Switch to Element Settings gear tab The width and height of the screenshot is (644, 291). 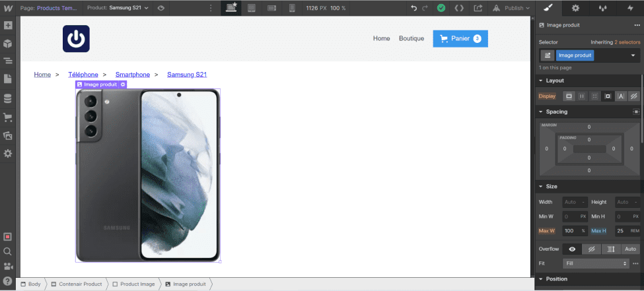click(x=575, y=8)
